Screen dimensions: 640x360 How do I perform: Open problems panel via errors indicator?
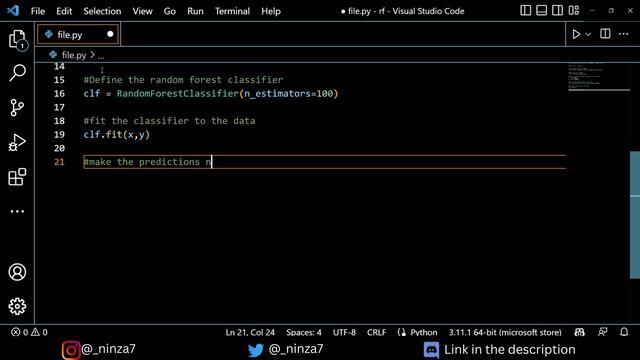point(20,332)
